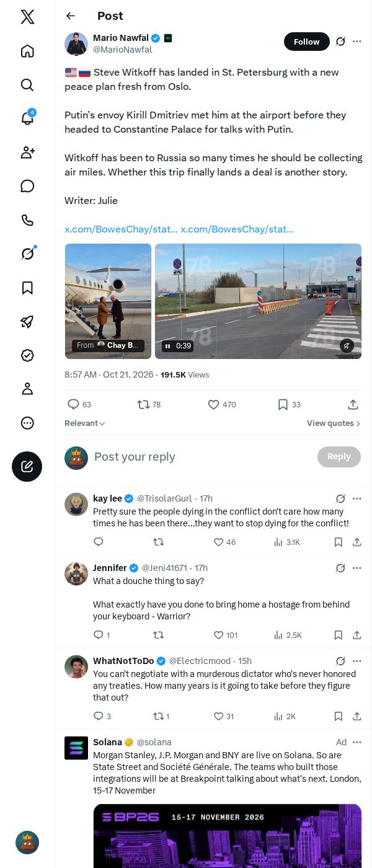This screenshot has height=868, width=372.
Task: Go back using the arrow icon
Action: pyautogui.click(x=71, y=16)
